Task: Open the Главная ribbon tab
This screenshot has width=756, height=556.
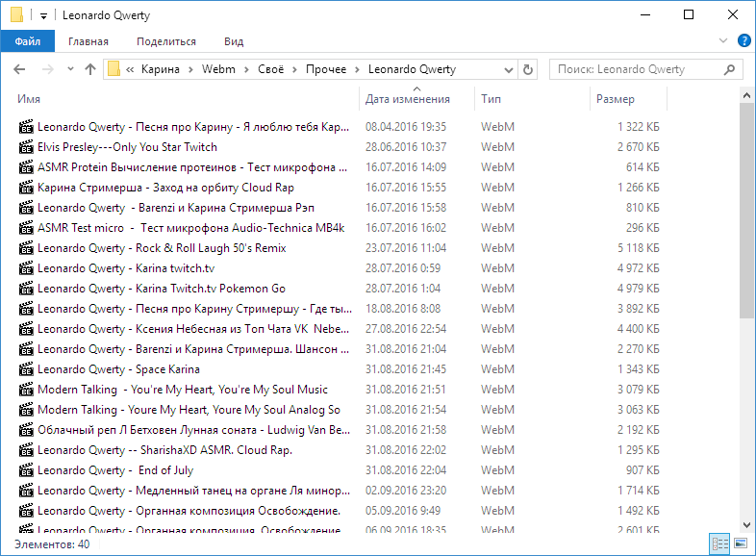Action: (x=88, y=41)
